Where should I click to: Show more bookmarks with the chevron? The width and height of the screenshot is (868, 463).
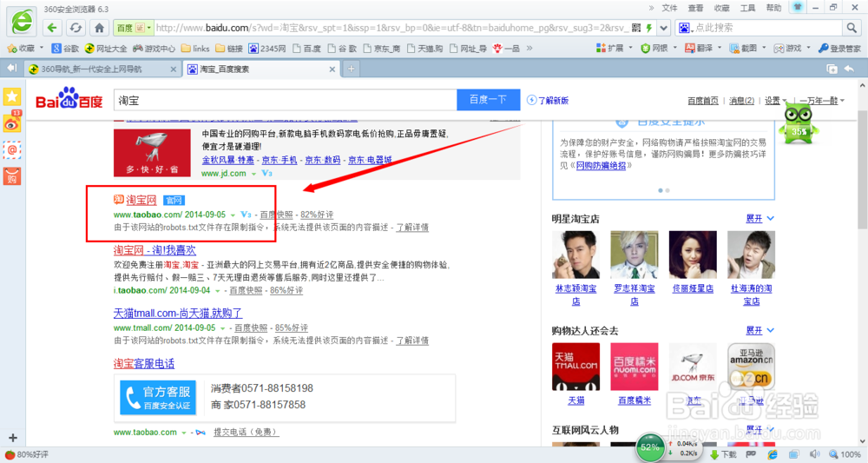click(529, 49)
